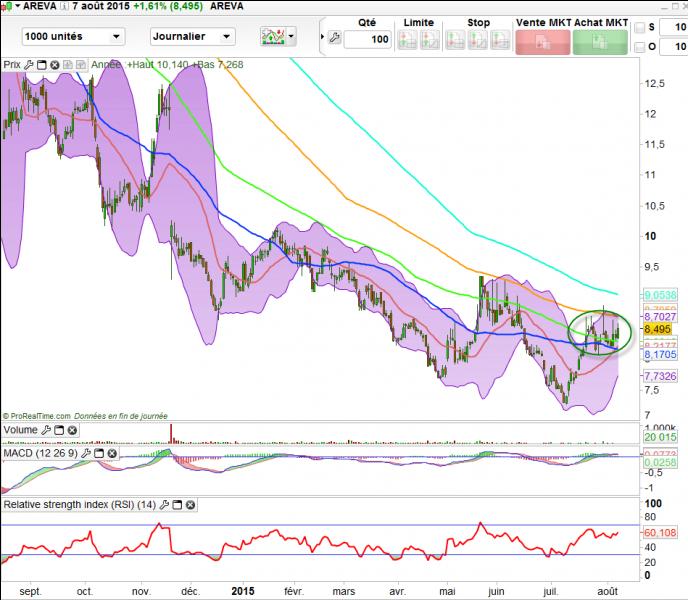The width and height of the screenshot is (688, 600).
Task: Click the 0,0258 MACD value label
Action: (x=660, y=462)
